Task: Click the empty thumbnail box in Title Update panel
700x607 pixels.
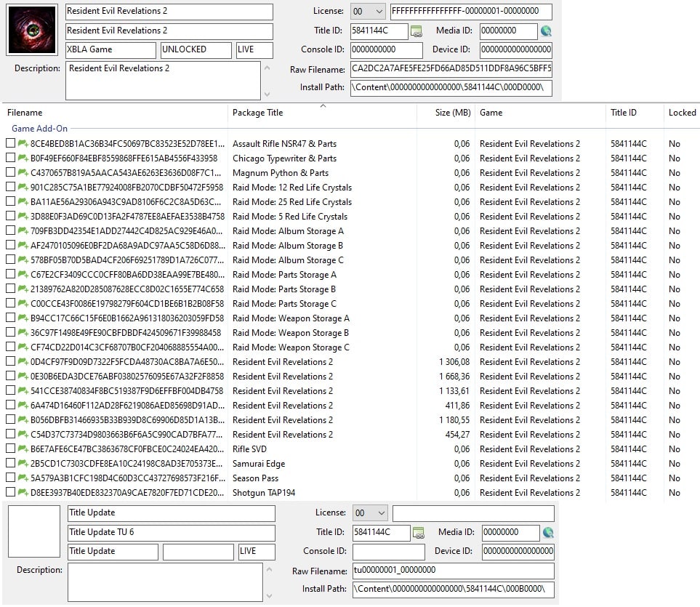Action: [x=34, y=531]
